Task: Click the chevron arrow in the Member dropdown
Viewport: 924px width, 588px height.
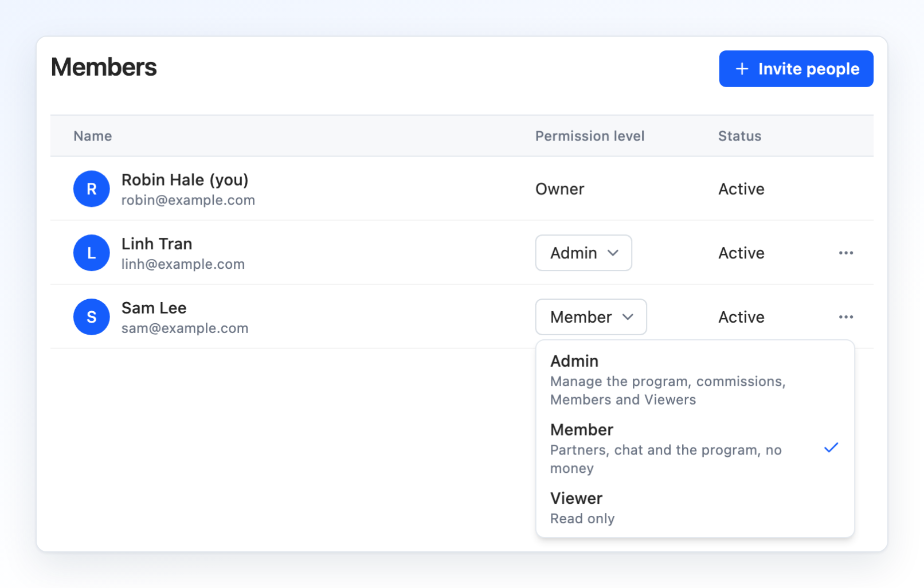Action: pyautogui.click(x=628, y=317)
